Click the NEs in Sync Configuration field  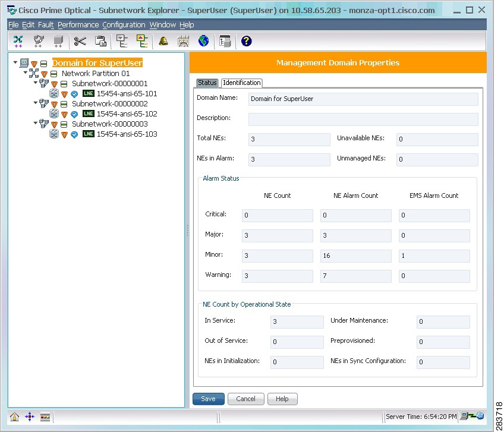(x=443, y=362)
